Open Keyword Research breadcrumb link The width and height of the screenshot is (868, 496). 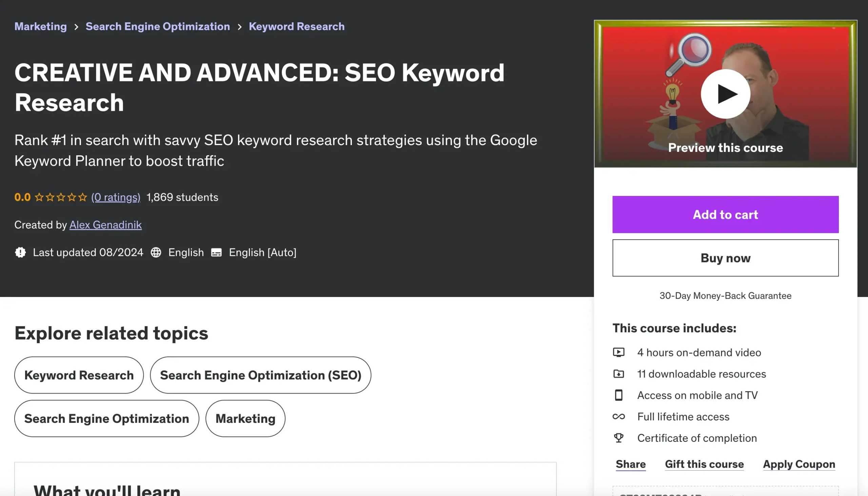(x=297, y=26)
